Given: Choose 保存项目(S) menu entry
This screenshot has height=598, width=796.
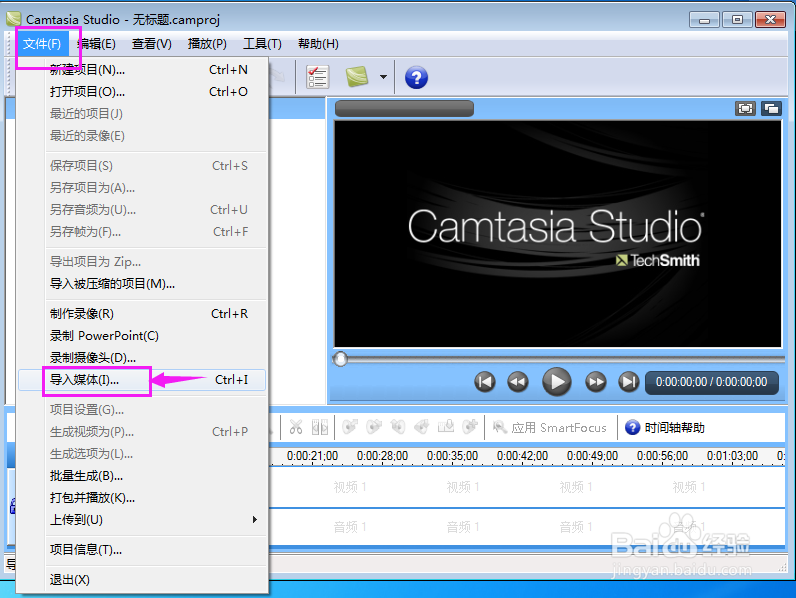Looking at the screenshot, I should [x=142, y=166].
